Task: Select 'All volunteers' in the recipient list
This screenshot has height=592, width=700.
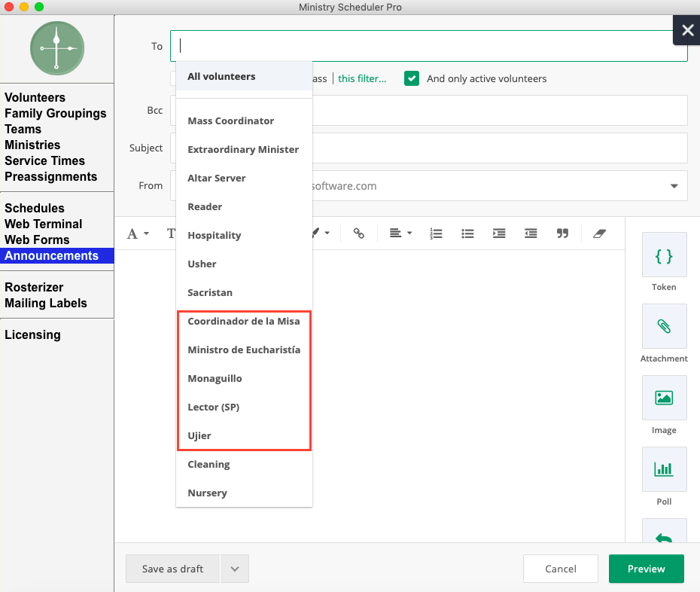Action: [x=221, y=77]
